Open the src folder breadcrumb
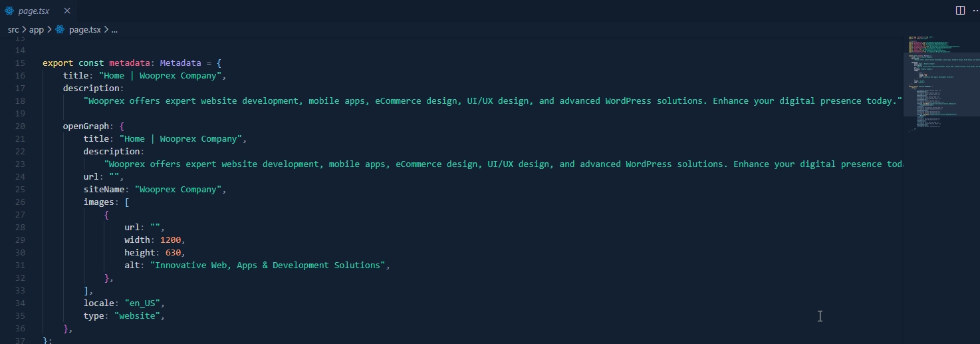 pos(13,30)
